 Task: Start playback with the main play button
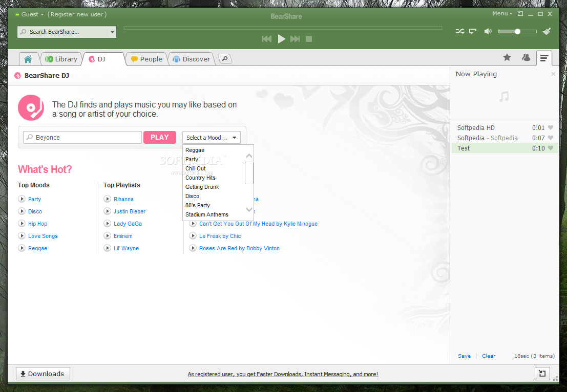[281, 39]
